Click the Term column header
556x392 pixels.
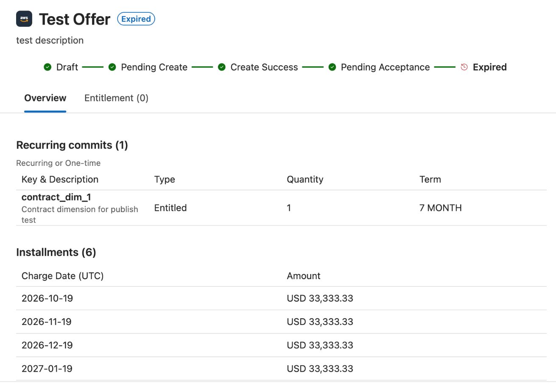click(430, 179)
